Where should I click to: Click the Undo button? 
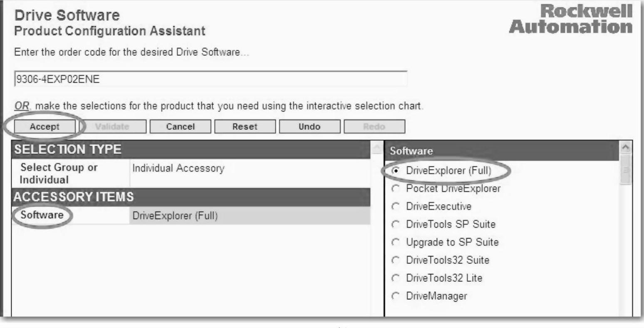[x=309, y=127]
